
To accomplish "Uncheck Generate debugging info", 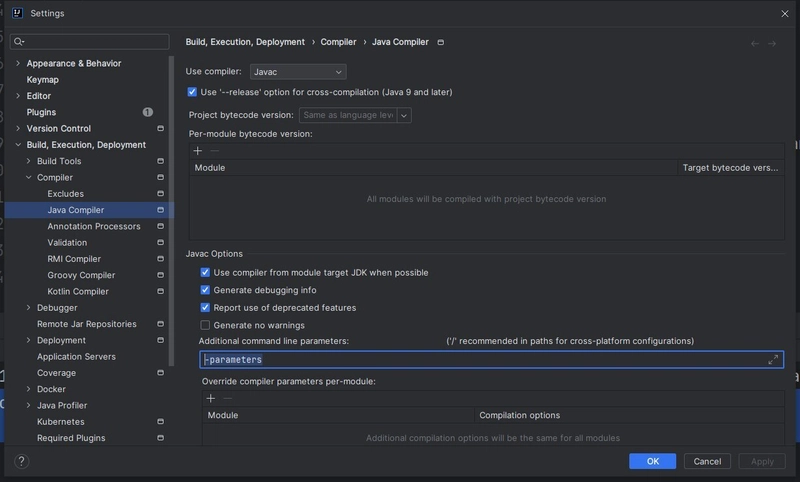I will coord(205,290).
